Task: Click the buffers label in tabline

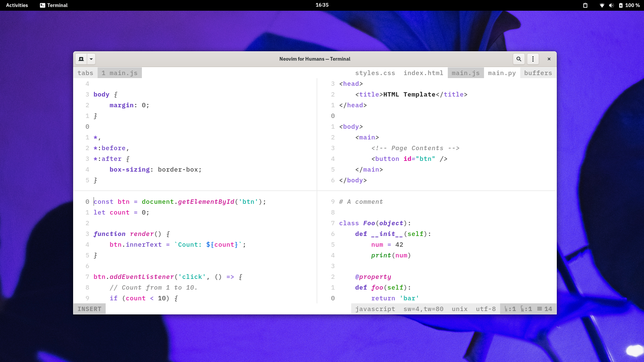Action: click(x=538, y=73)
